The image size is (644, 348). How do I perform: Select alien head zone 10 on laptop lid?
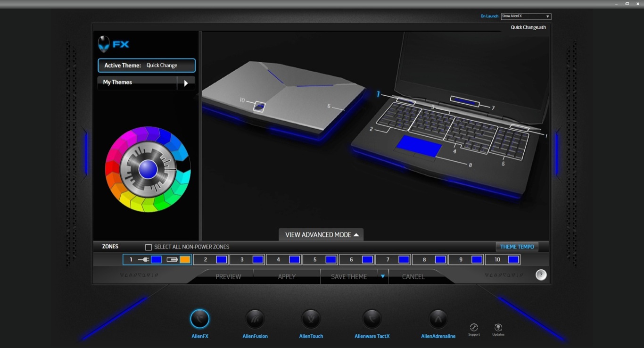(259, 107)
